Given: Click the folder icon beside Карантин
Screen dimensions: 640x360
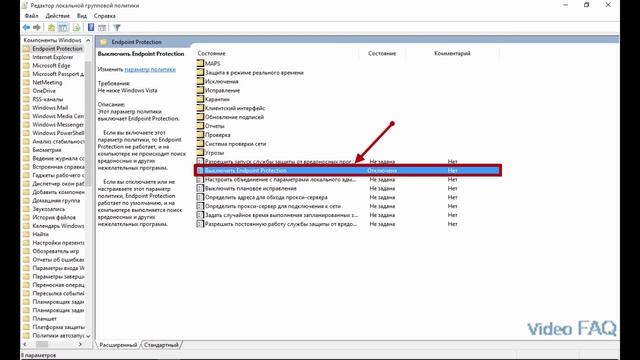Looking at the screenshot, I should coord(200,99).
